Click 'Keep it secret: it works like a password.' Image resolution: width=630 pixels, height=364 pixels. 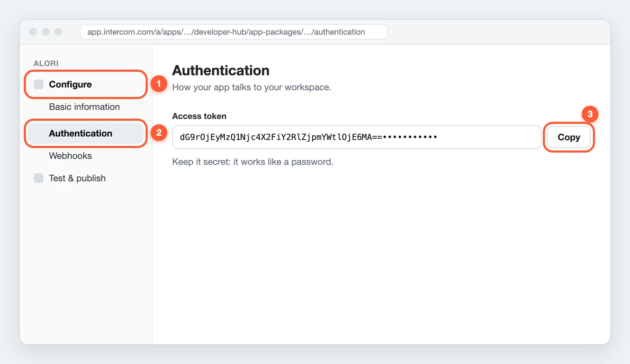[253, 162]
